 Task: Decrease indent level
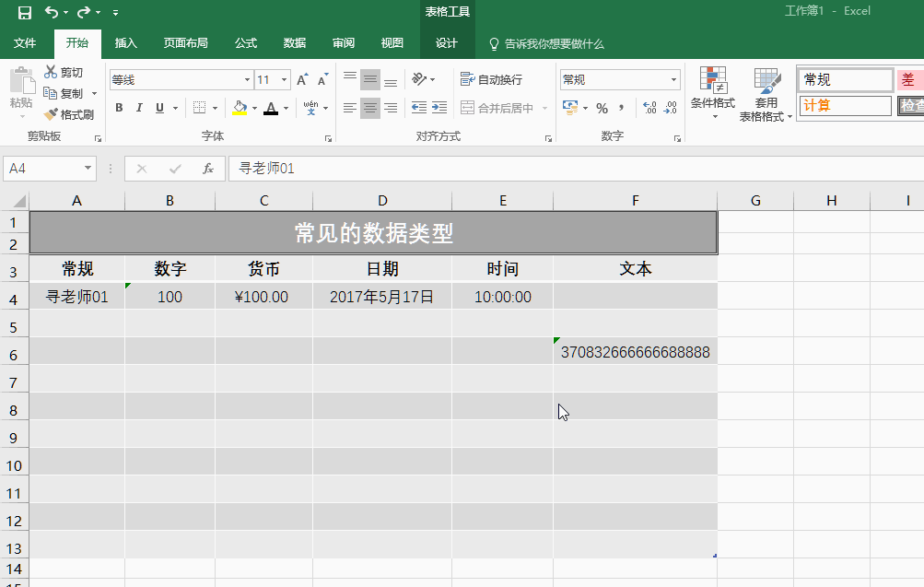419,108
